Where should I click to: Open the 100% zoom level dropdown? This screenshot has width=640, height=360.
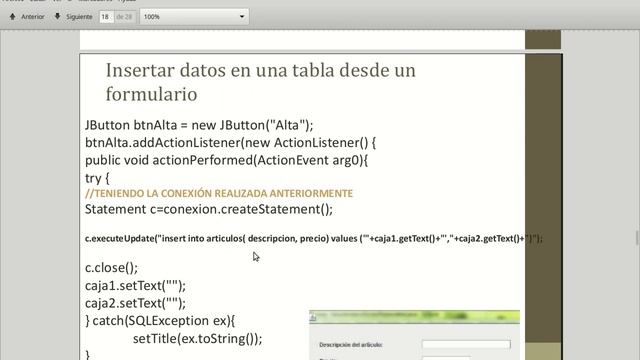[194, 17]
